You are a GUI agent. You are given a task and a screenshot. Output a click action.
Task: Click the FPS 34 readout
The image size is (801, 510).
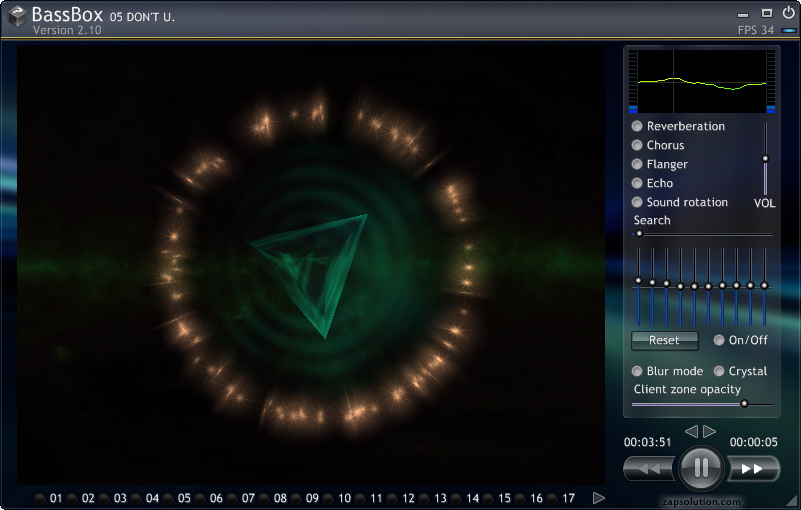click(756, 30)
